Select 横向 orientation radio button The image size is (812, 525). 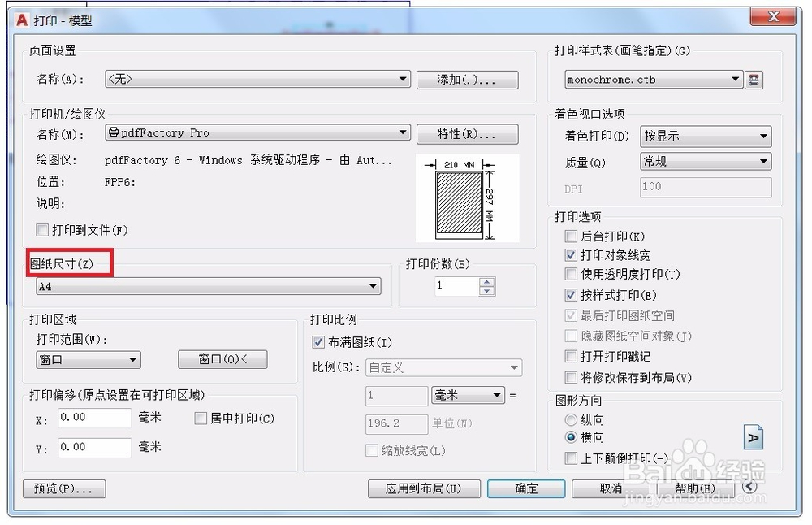[571, 437]
